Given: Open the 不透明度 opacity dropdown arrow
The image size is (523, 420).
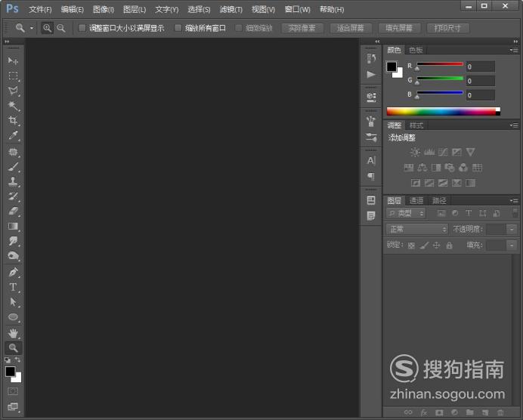Looking at the screenshot, I should (x=512, y=230).
